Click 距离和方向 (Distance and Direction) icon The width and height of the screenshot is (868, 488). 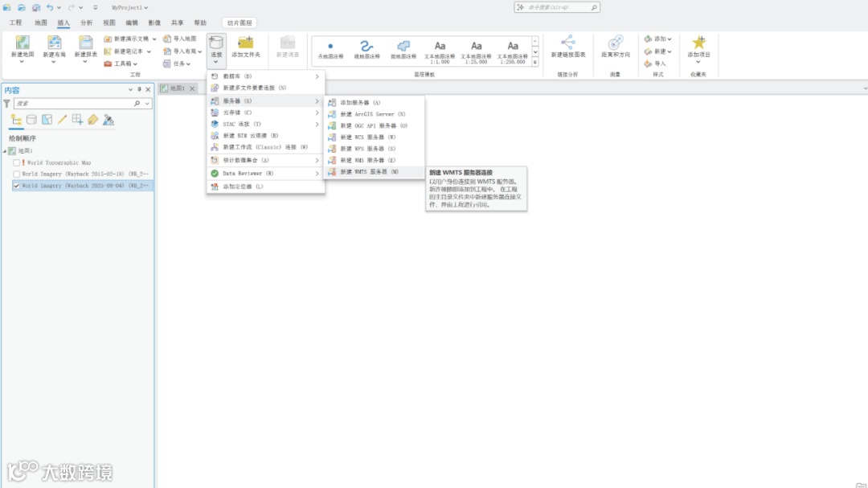coord(616,43)
